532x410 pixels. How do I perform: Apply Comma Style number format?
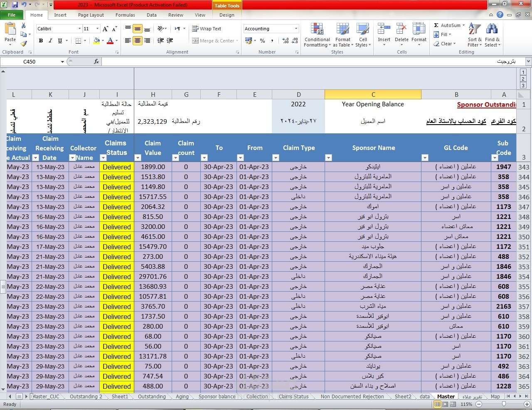pos(272,41)
